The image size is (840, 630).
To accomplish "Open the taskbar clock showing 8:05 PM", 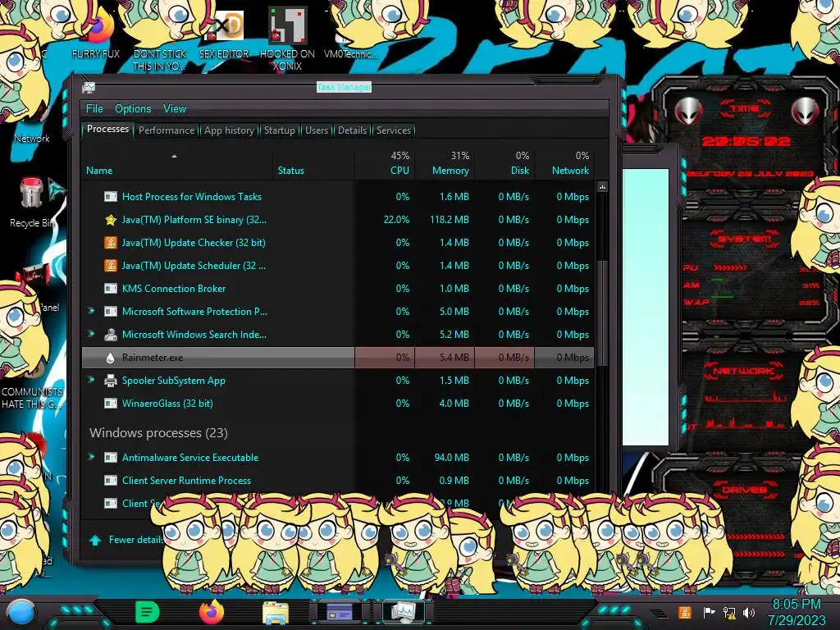I will point(797,612).
